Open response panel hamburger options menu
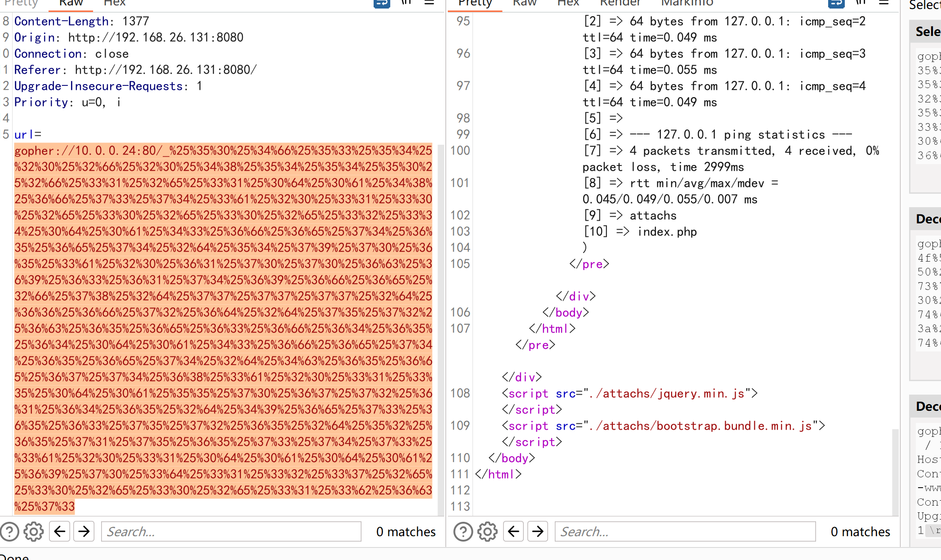The image size is (941, 560). click(884, 3)
